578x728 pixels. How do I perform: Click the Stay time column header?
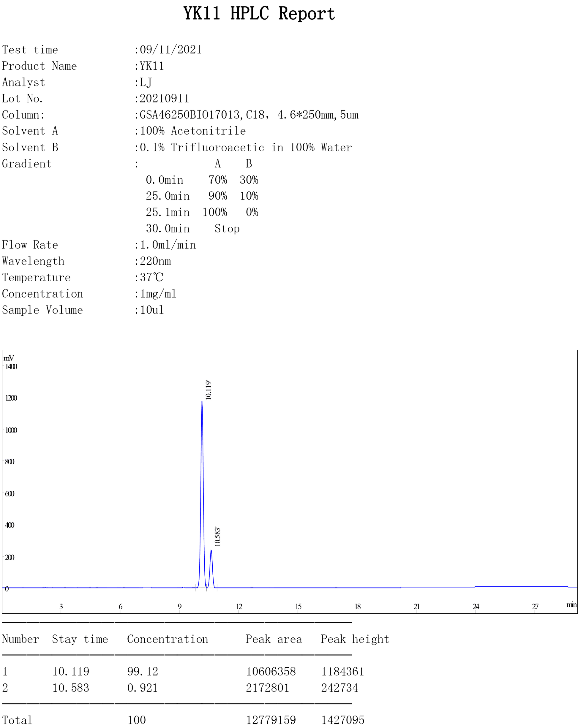tap(80, 639)
